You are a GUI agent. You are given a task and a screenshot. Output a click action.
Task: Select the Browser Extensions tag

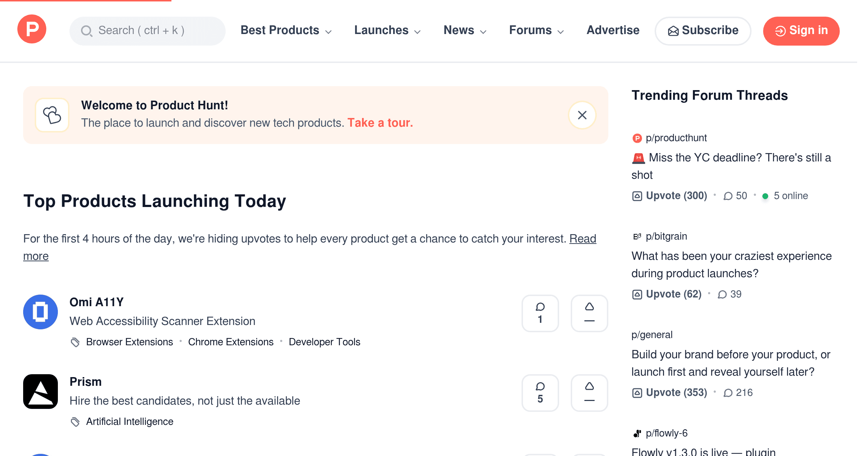[x=129, y=342]
